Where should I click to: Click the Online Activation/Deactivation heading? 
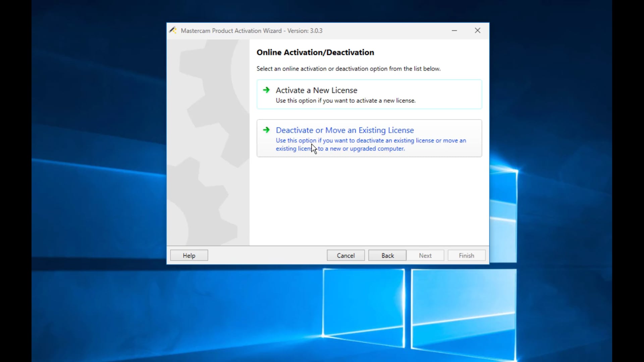click(315, 52)
